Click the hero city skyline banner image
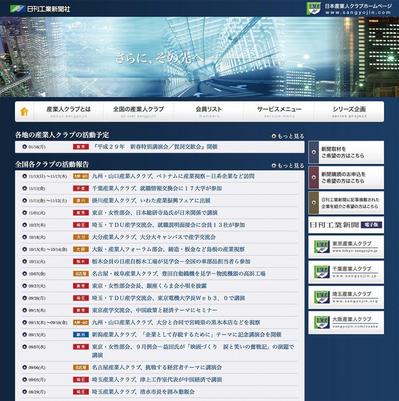Image resolution: width=399 pixels, height=401 pixels. [199, 57]
